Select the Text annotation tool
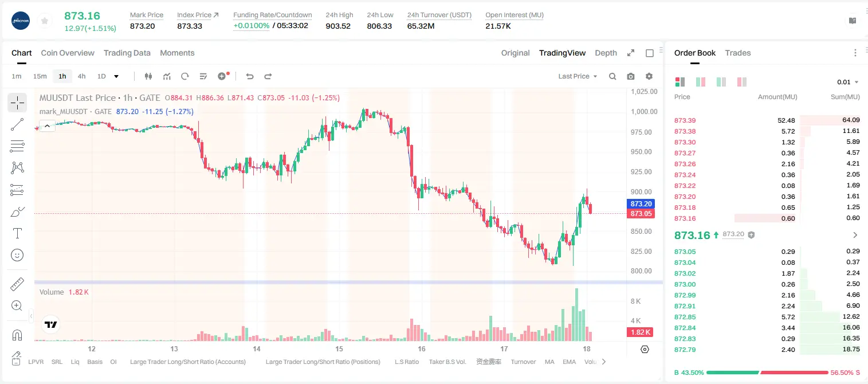 [17, 233]
